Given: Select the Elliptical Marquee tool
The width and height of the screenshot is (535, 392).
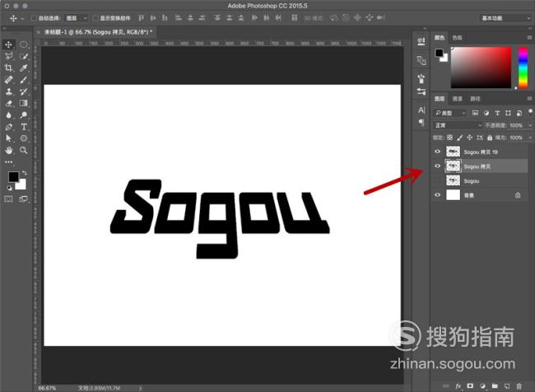Looking at the screenshot, I should pos(24,44).
